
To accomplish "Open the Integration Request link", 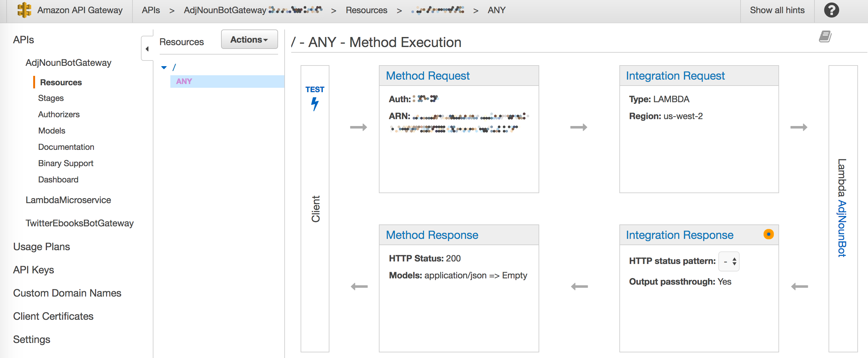I will coord(675,76).
